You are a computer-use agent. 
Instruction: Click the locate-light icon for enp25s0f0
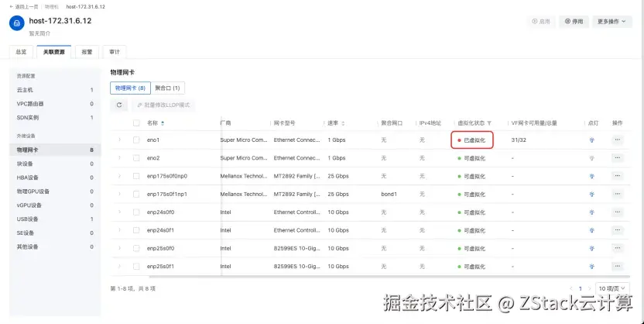pyautogui.click(x=592, y=249)
